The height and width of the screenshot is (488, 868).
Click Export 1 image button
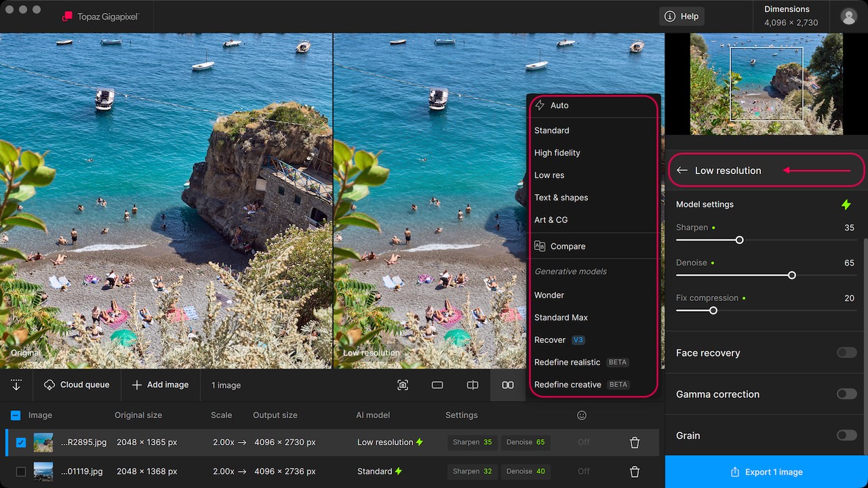pos(766,472)
